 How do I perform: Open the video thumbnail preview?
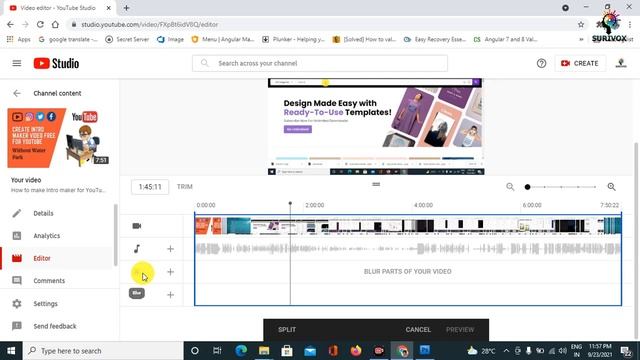(x=58, y=138)
